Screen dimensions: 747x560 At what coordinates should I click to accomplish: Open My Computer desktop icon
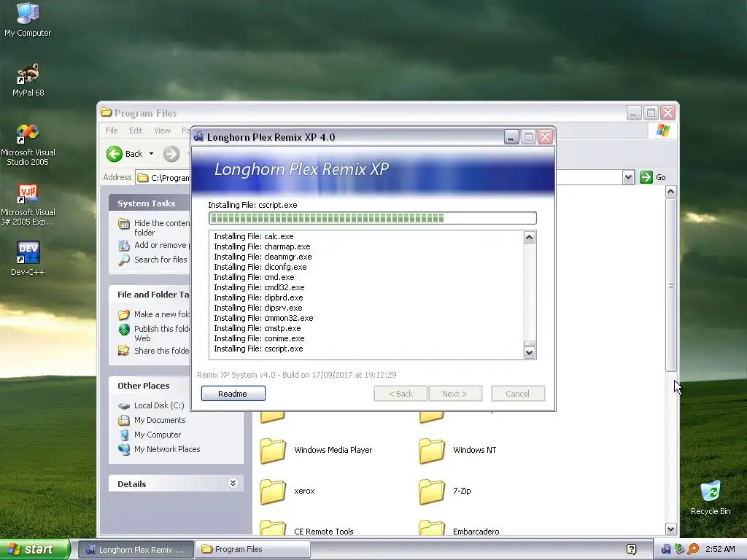(28, 19)
